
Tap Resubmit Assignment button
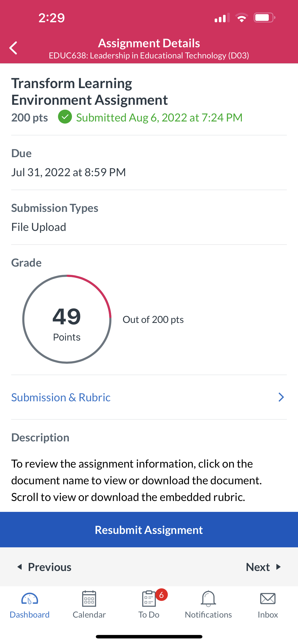149,530
